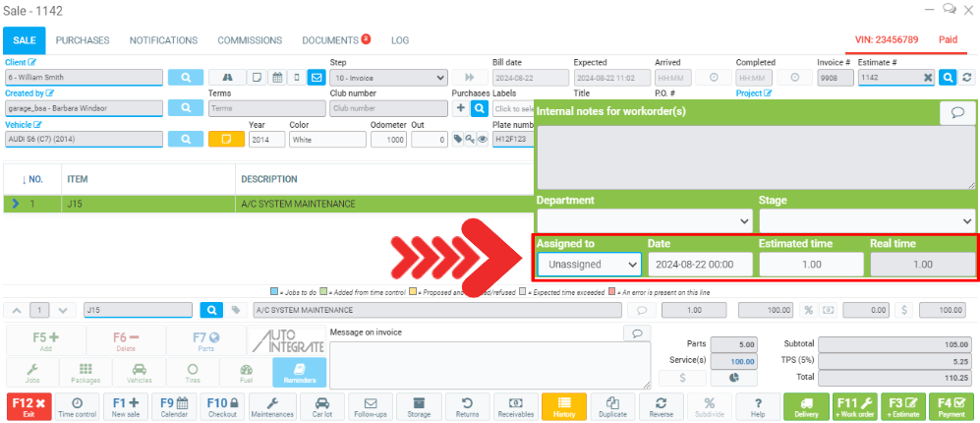
Task: Click the F12 Exit button
Action: (x=29, y=407)
